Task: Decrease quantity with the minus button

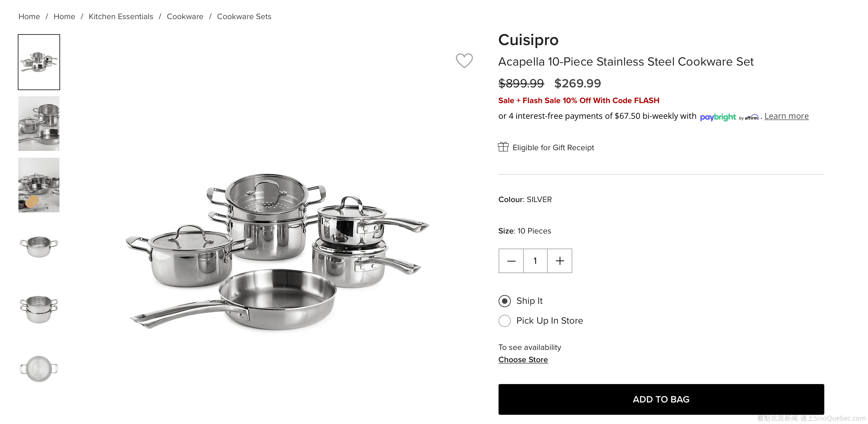Action: pyautogui.click(x=511, y=261)
